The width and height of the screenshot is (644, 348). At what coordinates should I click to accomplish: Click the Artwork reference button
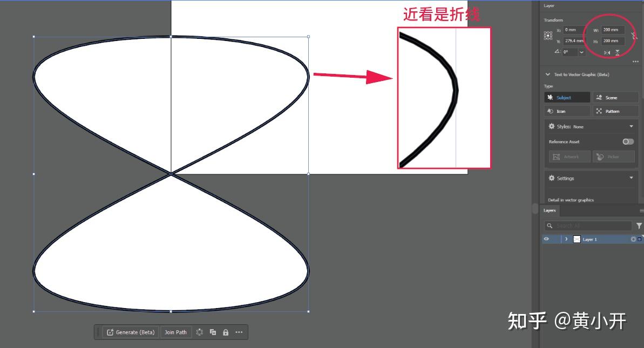570,157
